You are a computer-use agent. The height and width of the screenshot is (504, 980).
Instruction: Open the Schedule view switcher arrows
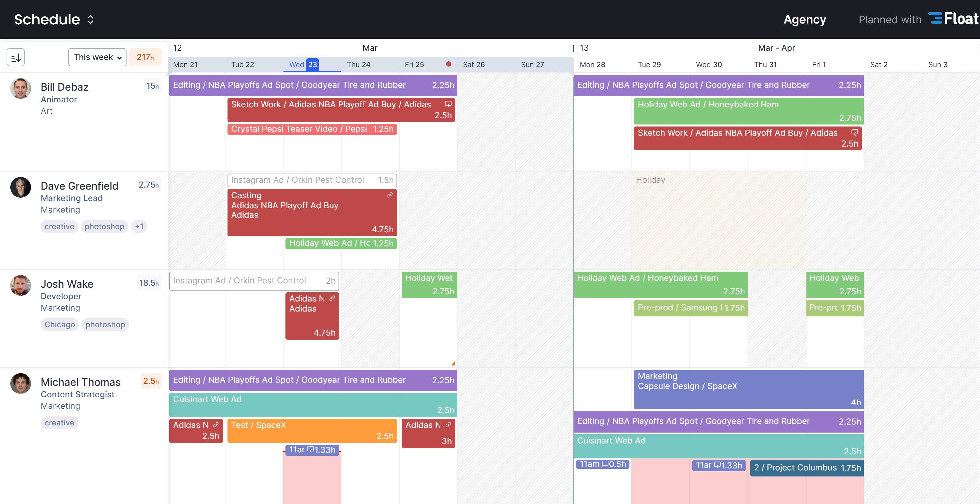[90, 20]
